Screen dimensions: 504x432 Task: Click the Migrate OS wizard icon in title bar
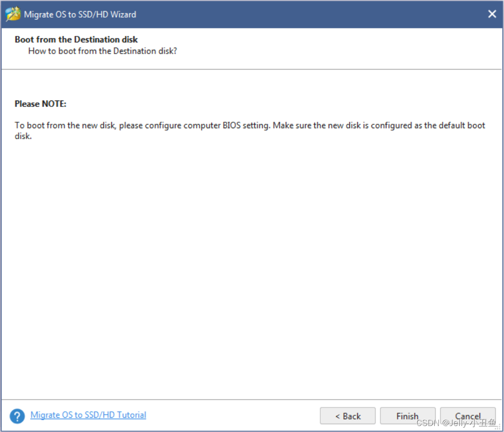[x=12, y=13]
